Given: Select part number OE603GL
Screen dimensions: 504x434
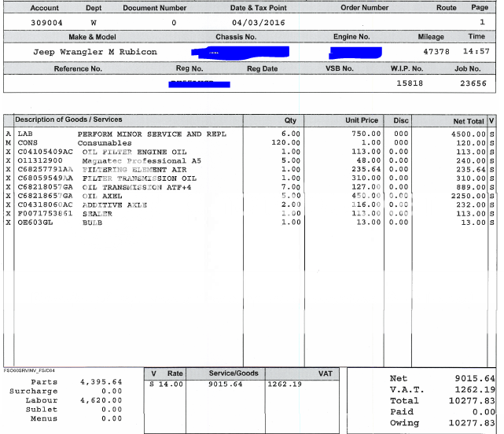Looking at the screenshot, I should (x=35, y=223).
